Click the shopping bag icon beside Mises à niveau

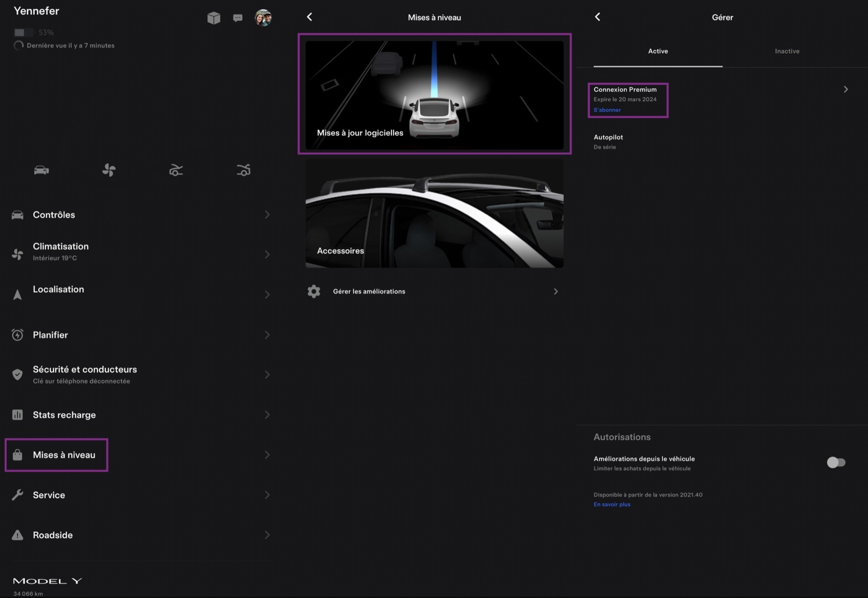pyautogui.click(x=17, y=455)
